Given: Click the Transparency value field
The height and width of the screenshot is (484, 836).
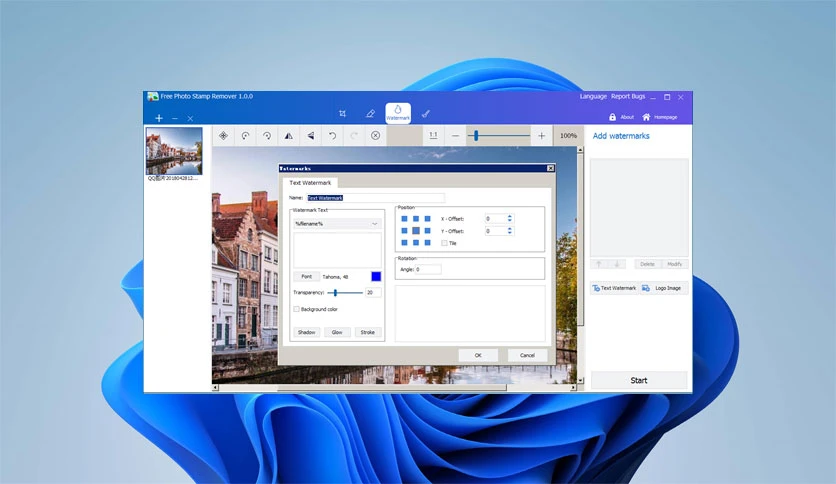Looking at the screenshot, I should 373,293.
